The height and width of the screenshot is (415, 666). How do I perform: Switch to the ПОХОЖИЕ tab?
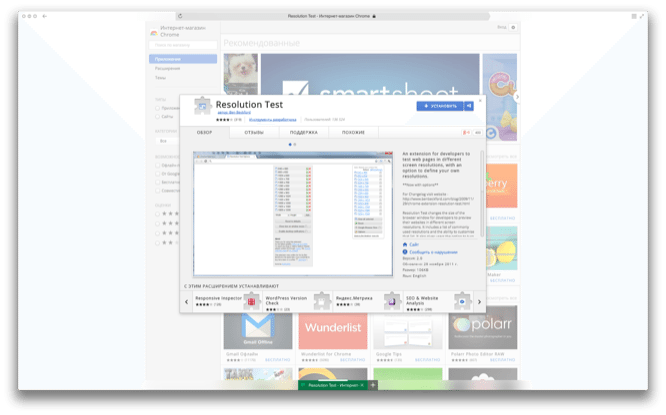pyautogui.click(x=353, y=133)
